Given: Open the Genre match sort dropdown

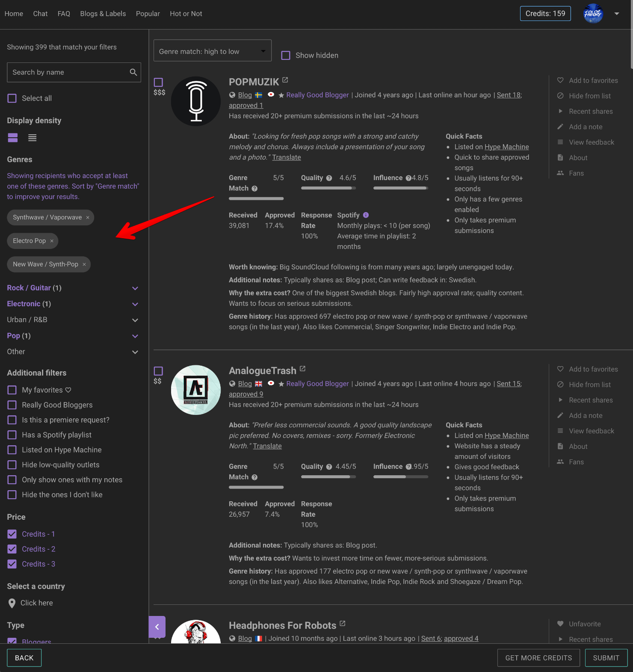Looking at the screenshot, I should (x=212, y=51).
